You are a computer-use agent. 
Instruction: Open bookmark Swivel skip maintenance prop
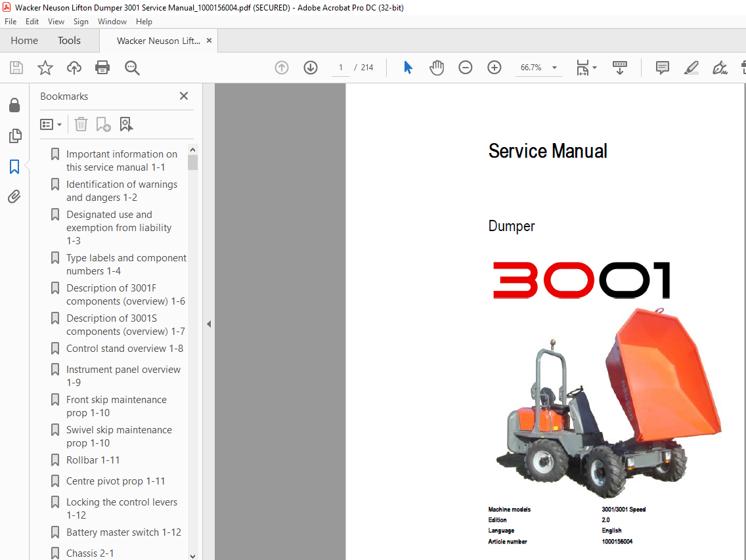tap(119, 437)
